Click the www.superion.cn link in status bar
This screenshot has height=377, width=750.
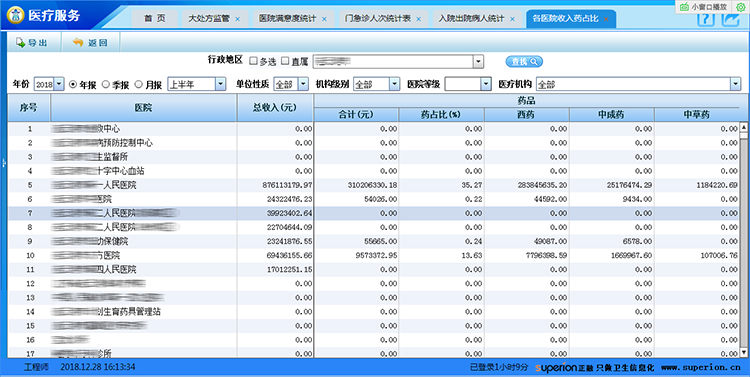coord(701,367)
